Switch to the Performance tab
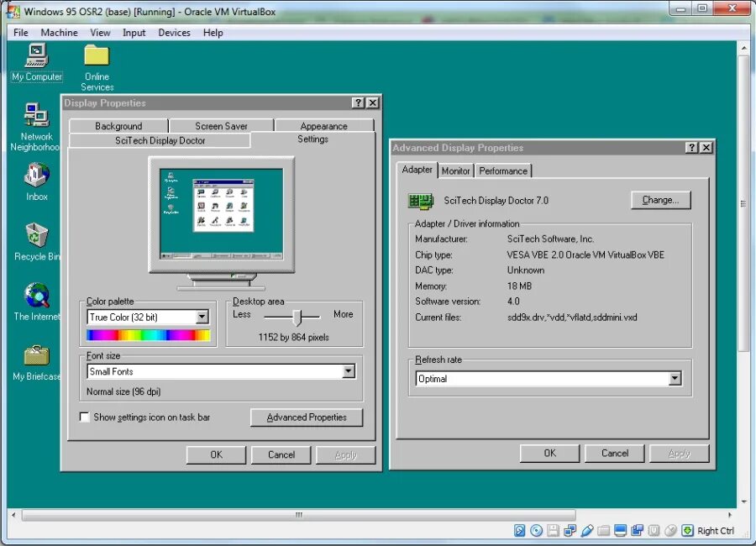 (x=503, y=171)
